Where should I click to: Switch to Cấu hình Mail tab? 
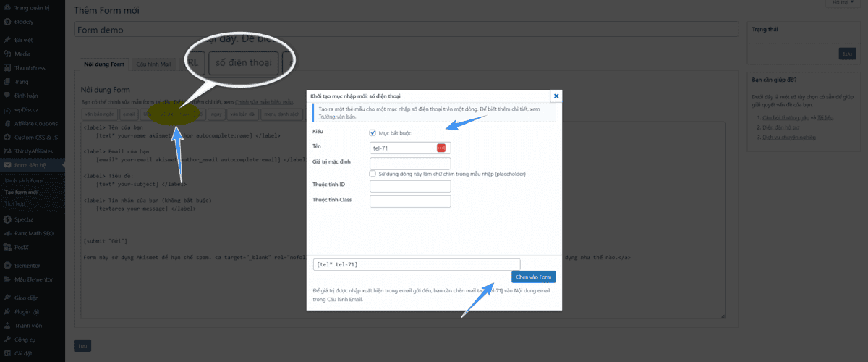154,64
